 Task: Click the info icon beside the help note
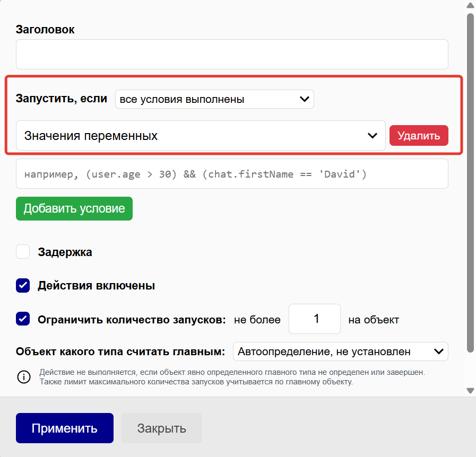[24, 377]
